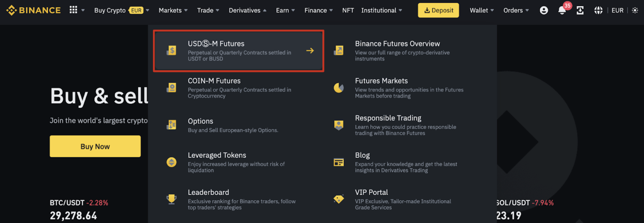Select the Leveraged Tokens icon
Image resolution: width=644 pixels, height=223 pixels.
coord(172,162)
